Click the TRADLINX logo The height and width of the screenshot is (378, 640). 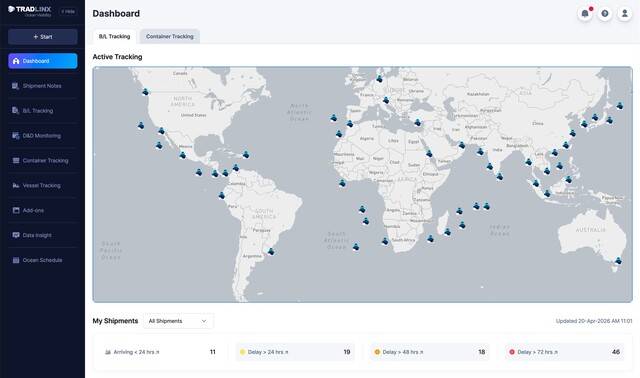pos(29,11)
